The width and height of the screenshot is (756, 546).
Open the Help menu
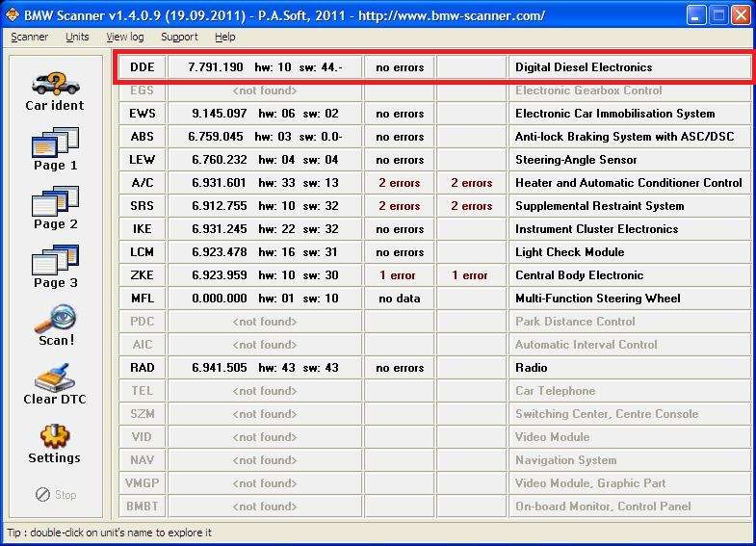pyautogui.click(x=224, y=37)
